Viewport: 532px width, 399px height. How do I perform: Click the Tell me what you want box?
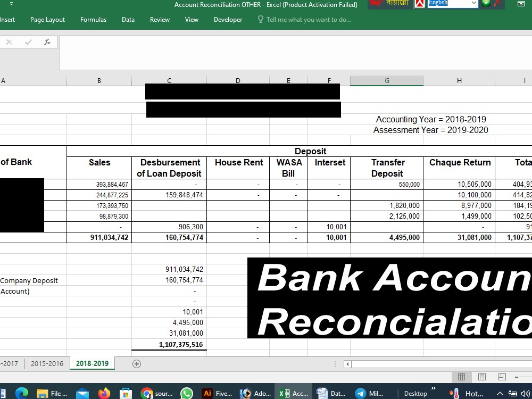tap(305, 20)
